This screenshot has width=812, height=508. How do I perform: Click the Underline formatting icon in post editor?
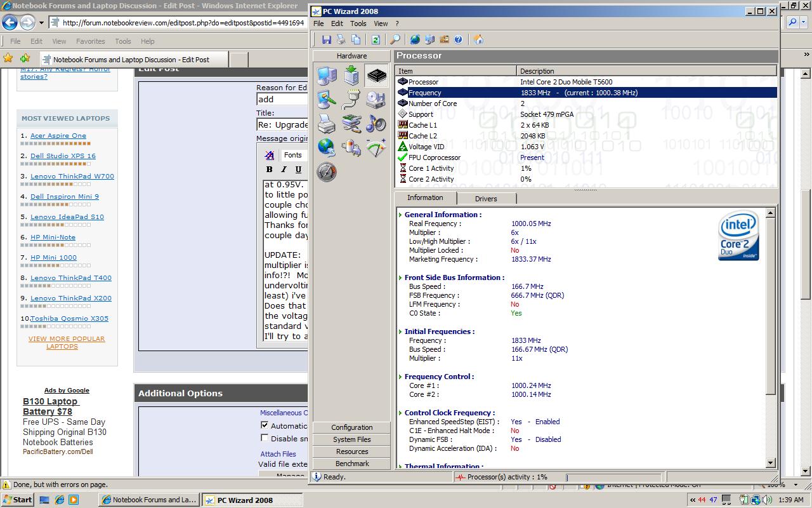[x=298, y=170]
